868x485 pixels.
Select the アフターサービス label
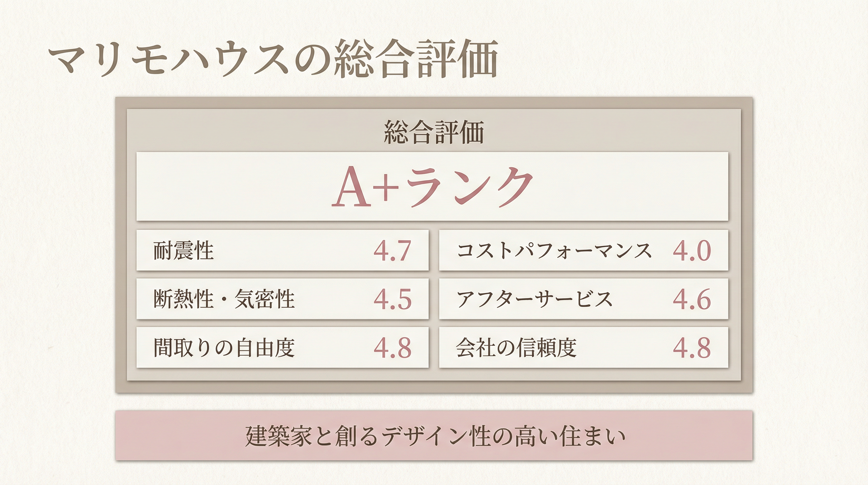(x=534, y=299)
